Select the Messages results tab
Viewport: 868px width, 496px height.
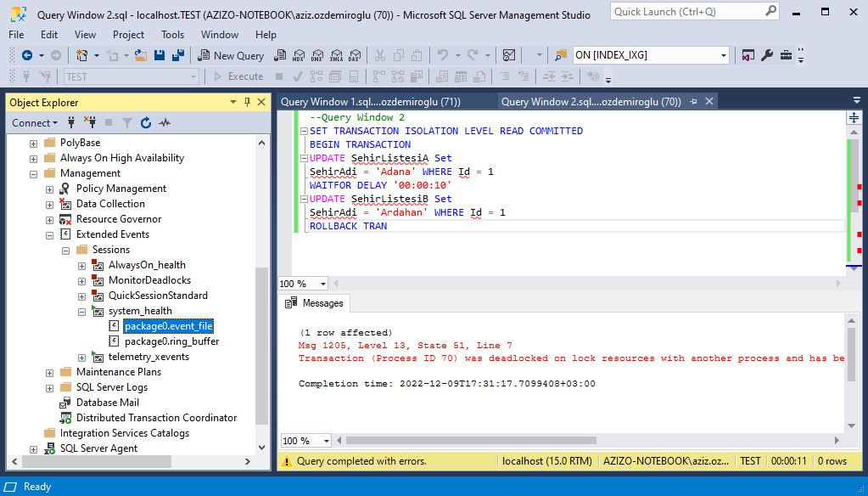point(315,303)
